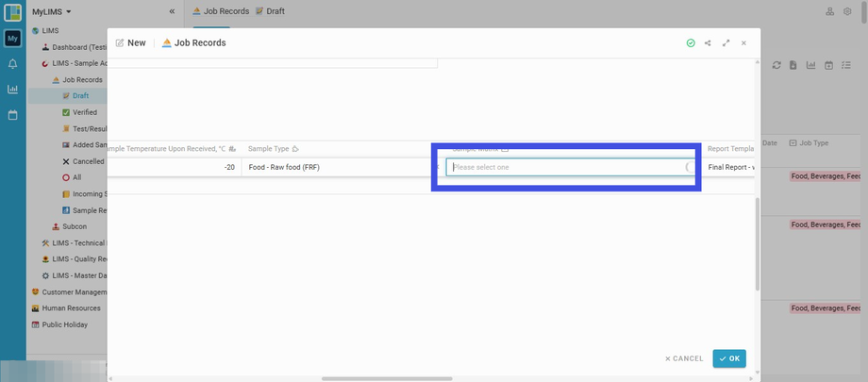
Task: Confirm with the OK button
Action: [x=729, y=358]
